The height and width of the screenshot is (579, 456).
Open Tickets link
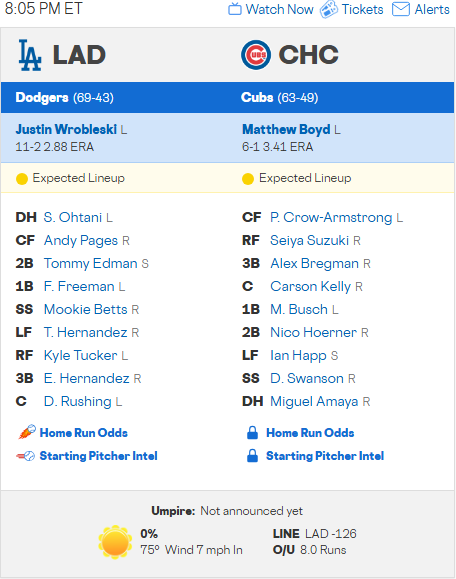(x=362, y=9)
